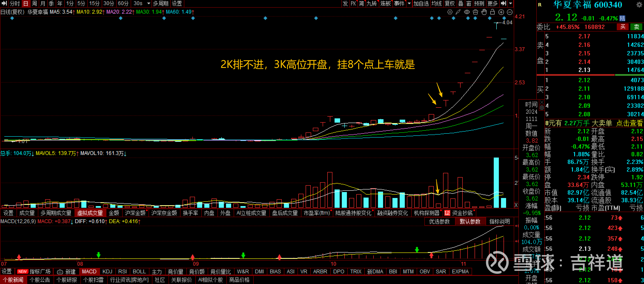Toggle the eye visibility icon on chart
The image size is (644, 284).
tap(467, 12)
